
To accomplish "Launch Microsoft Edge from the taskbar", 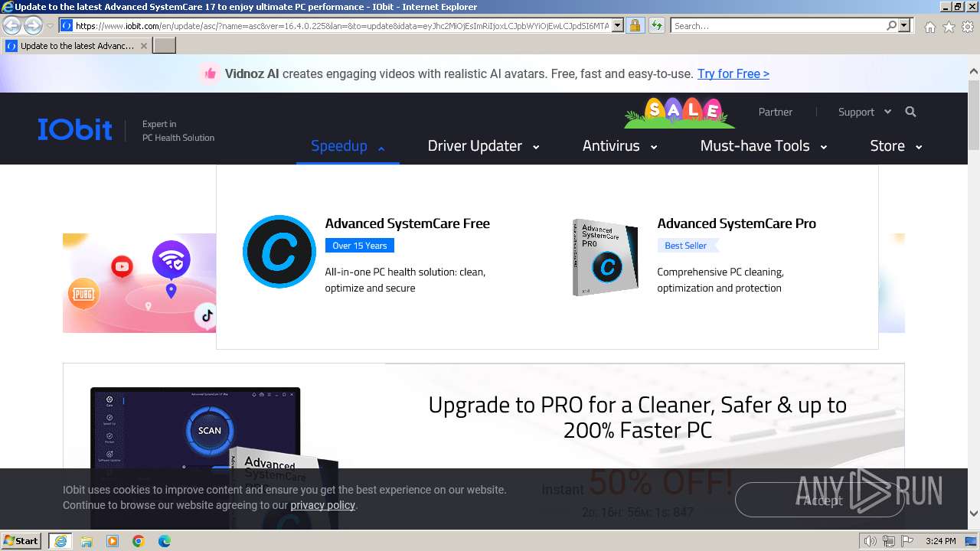I will point(165,541).
